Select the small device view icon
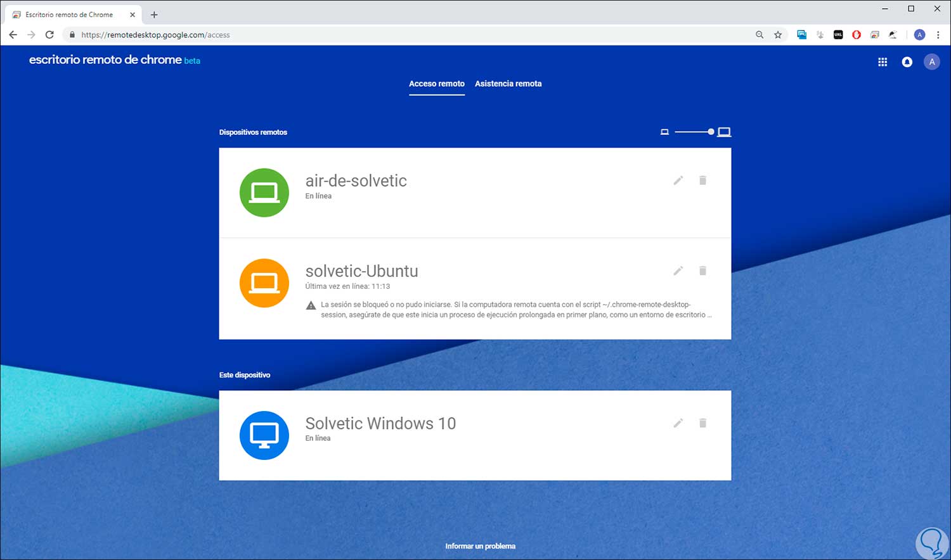951x560 pixels. (664, 132)
